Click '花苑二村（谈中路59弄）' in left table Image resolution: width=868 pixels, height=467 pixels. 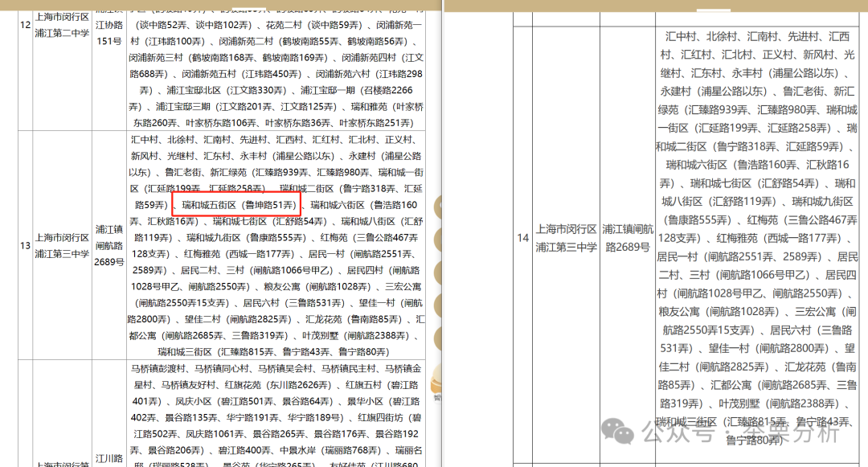(314, 25)
